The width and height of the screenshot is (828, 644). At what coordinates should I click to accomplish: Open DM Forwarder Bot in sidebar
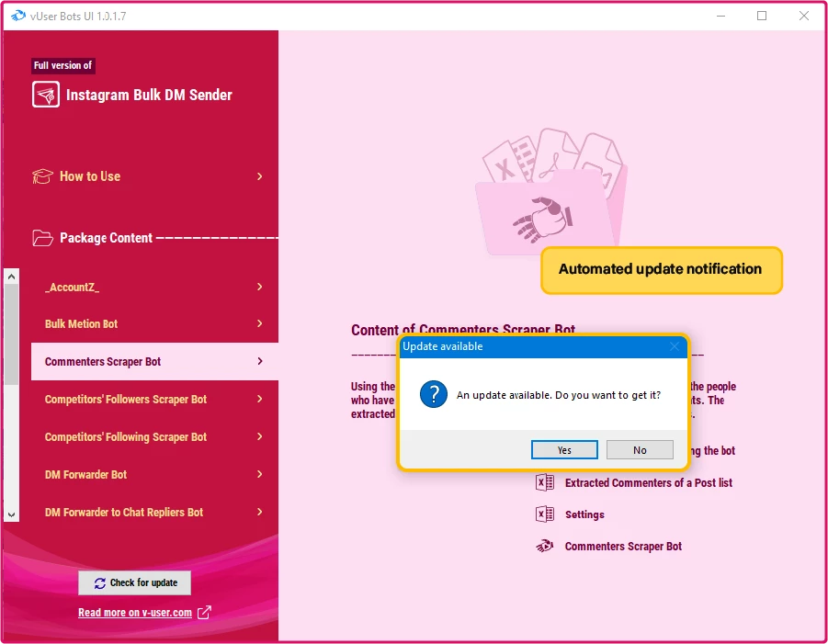pyautogui.click(x=154, y=474)
